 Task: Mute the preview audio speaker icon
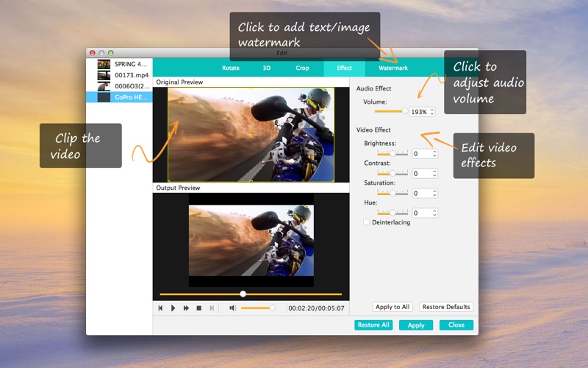pyautogui.click(x=233, y=308)
